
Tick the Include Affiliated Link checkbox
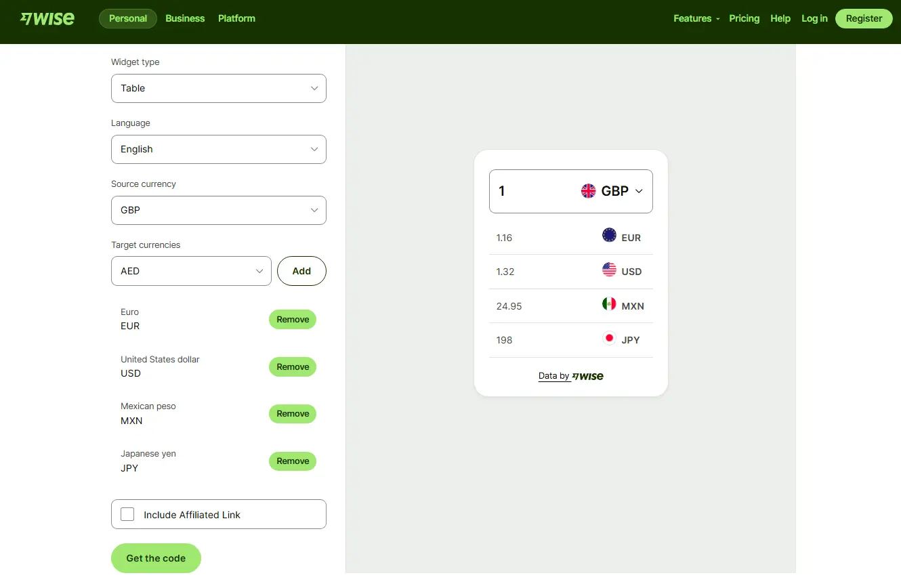click(x=127, y=514)
